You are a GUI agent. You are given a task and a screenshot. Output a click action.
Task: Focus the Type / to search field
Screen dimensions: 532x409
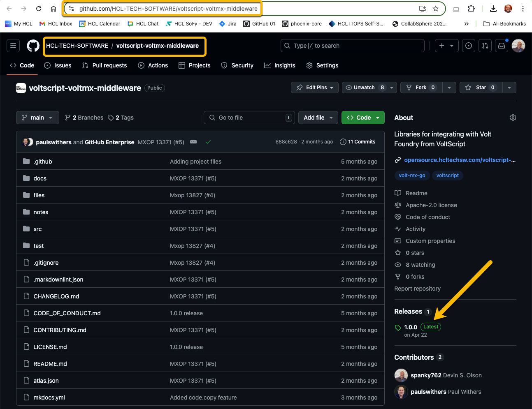tap(352, 46)
